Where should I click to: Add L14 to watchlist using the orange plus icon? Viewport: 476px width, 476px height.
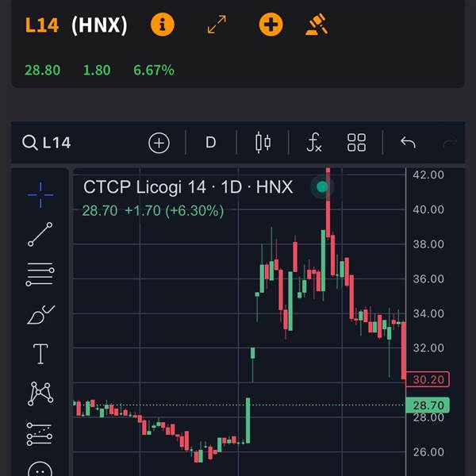pos(271,25)
